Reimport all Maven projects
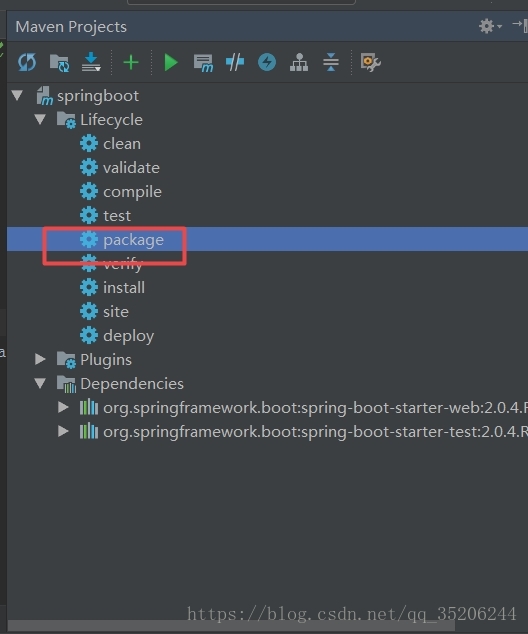This screenshot has height=634, width=528. 27,63
